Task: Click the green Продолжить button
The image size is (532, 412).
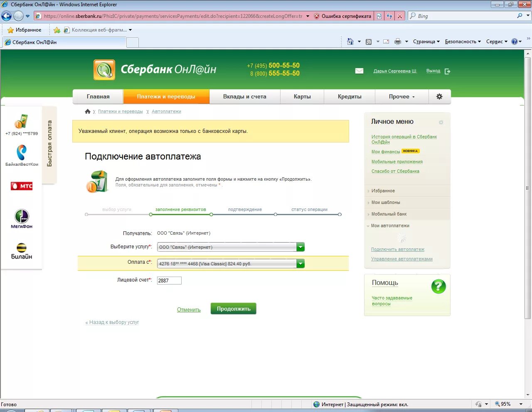Action: pos(234,309)
